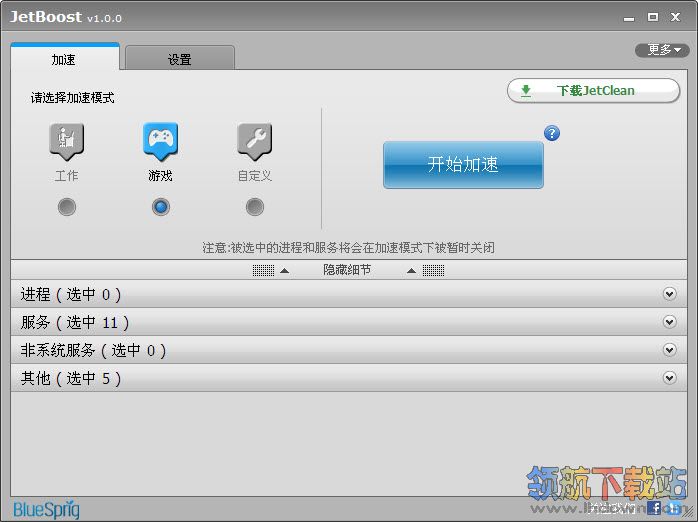Select the Work mode briefcase icon
Screen dimensions: 698x522
(67, 141)
